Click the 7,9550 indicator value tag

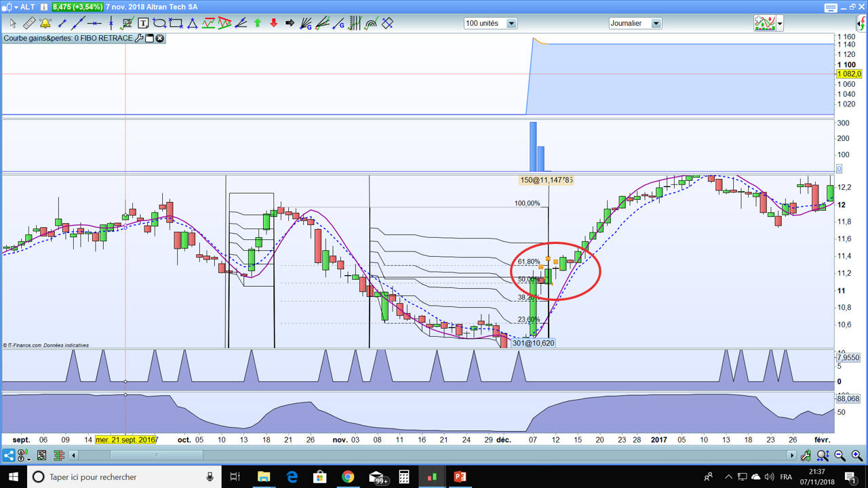click(x=848, y=357)
